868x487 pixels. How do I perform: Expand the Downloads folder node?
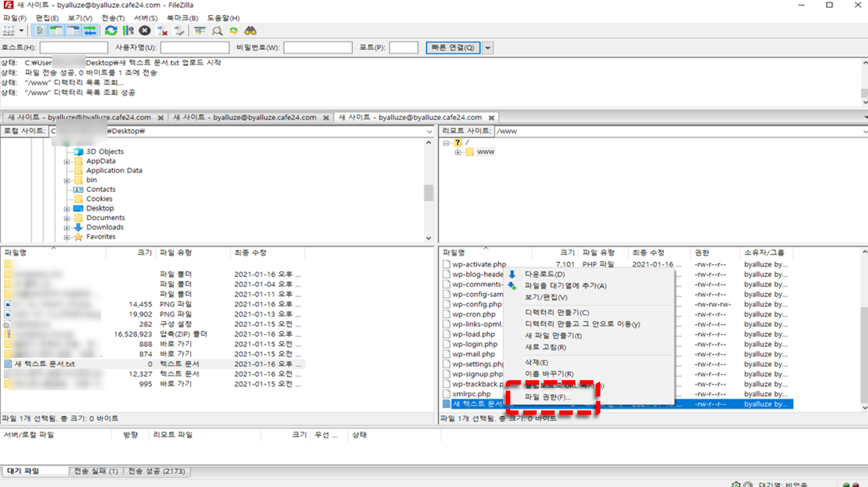pyautogui.click(x=67, y=227)
